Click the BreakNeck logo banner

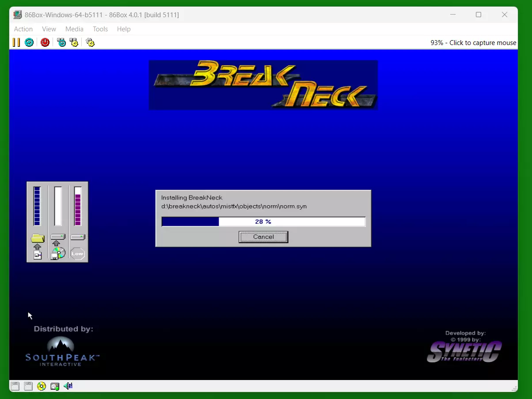263,85
